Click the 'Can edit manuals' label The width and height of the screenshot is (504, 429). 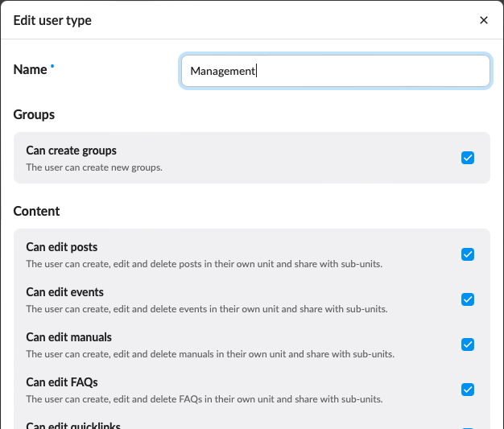(68, 337)
